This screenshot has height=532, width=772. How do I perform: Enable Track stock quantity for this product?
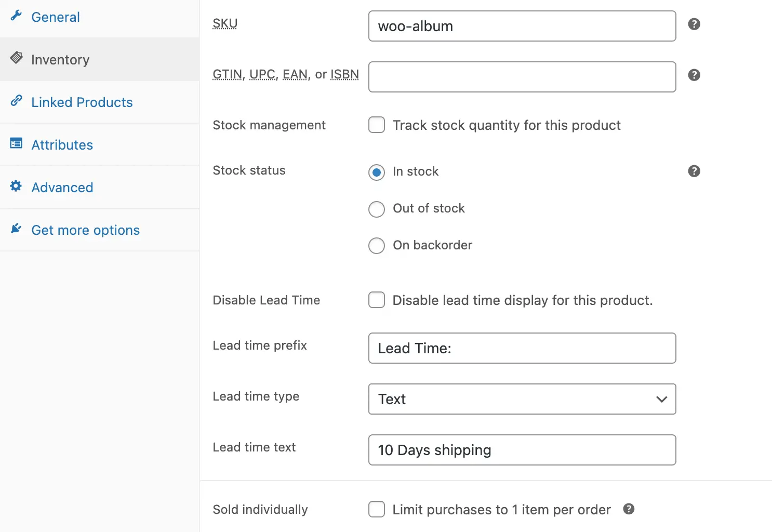tap(377, 125)
